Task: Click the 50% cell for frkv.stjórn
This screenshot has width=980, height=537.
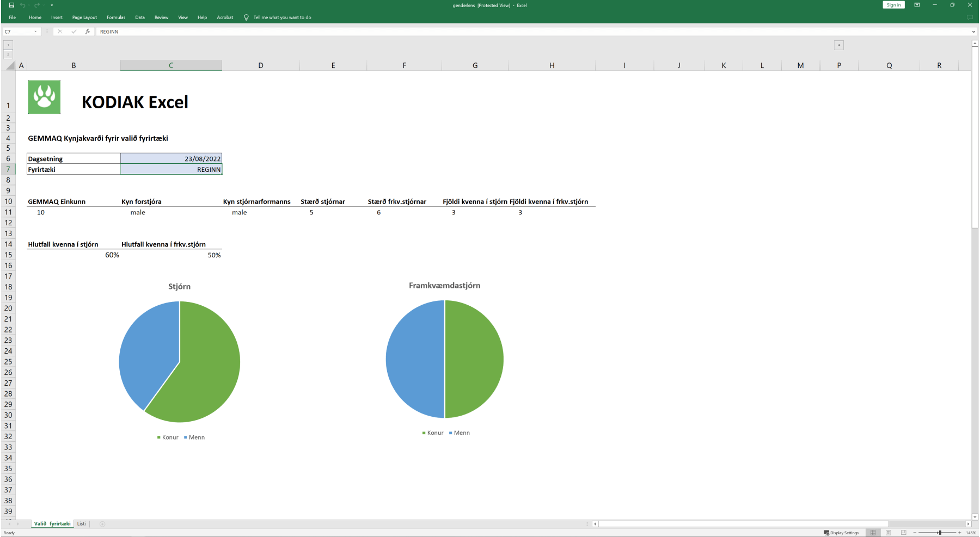Action: 171,255
